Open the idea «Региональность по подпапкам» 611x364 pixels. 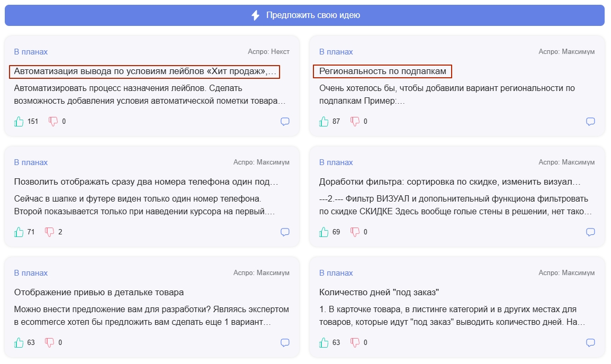click(x=383, y=70)
